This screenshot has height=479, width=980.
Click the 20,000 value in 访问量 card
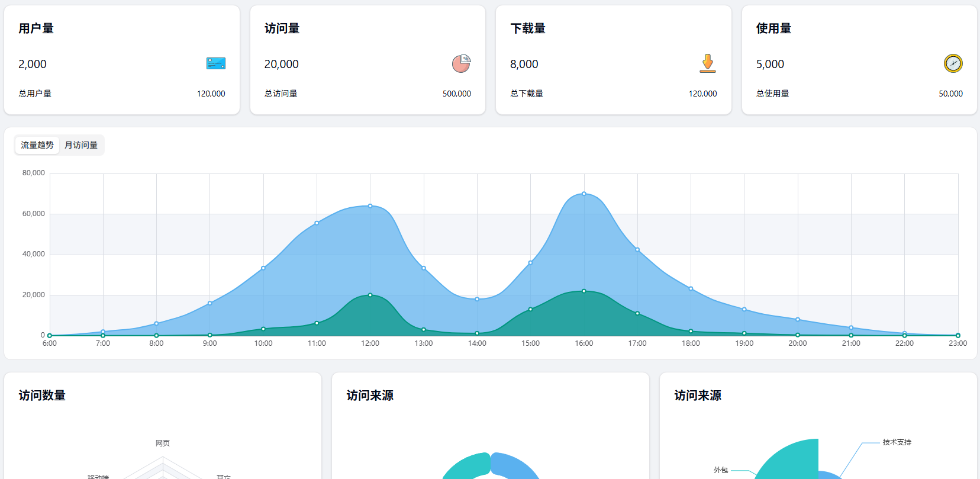coord(282,64)
